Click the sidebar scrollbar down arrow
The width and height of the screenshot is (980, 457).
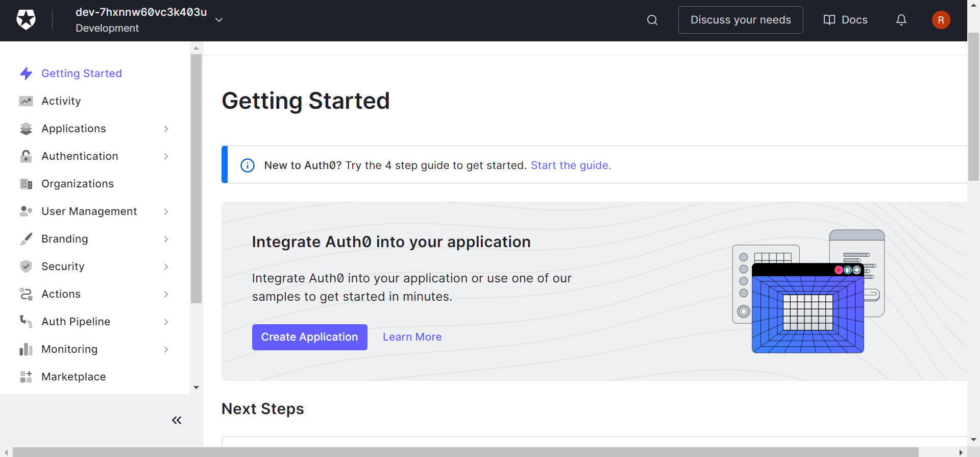click(x=196, y=388)
